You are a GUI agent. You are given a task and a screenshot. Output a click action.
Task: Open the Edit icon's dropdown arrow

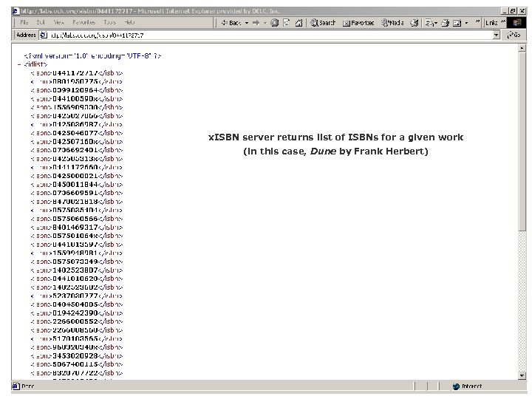click(x=466, y=23)
